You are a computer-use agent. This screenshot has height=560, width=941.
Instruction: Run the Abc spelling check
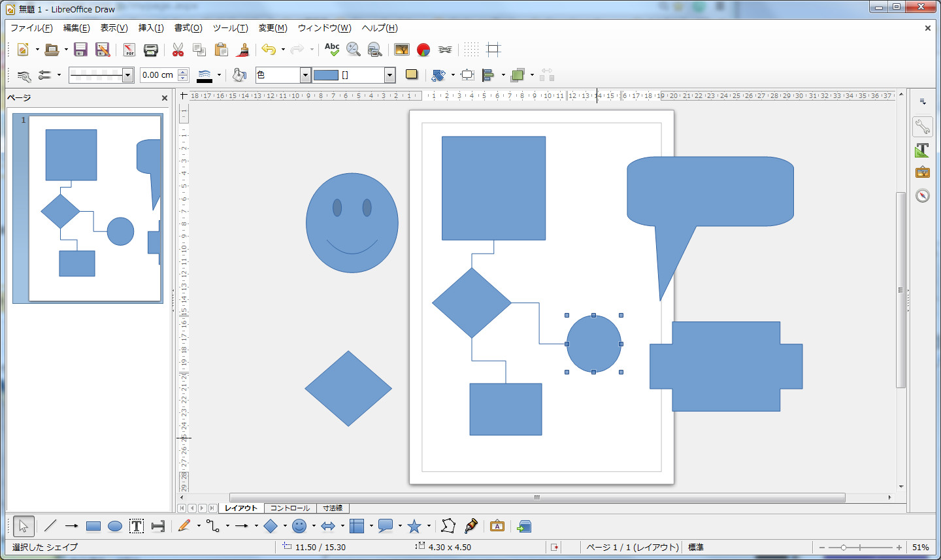[x=332, y=50]
